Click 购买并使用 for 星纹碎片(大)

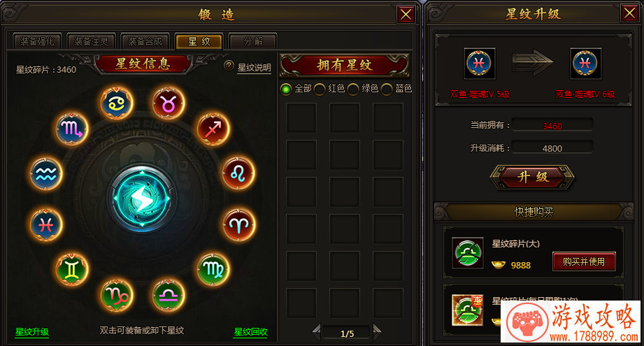[x=584, y=261]
